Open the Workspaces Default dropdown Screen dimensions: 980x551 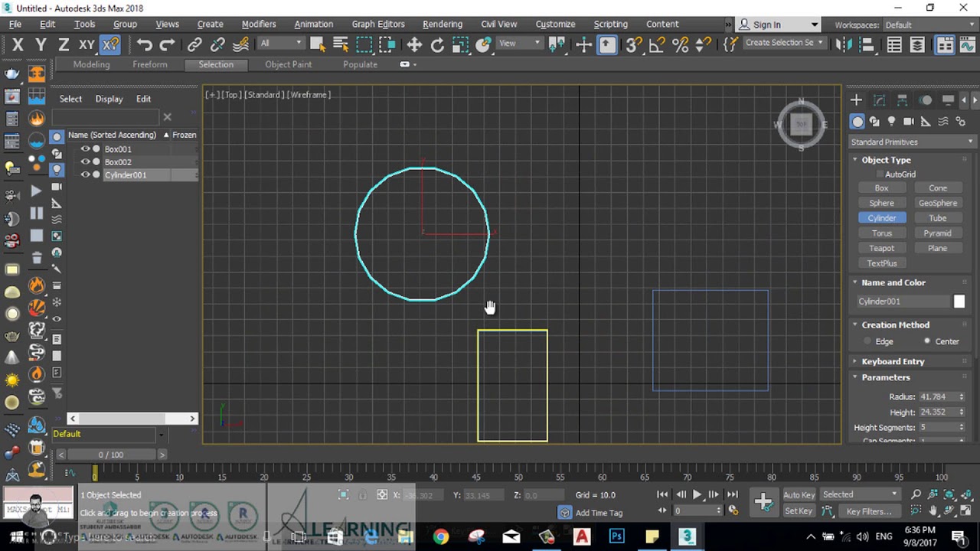point(926,25)
